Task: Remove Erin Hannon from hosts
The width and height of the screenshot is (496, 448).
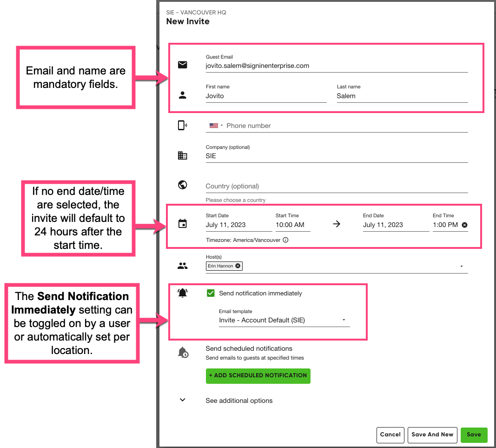Action: tap(238, 266)
